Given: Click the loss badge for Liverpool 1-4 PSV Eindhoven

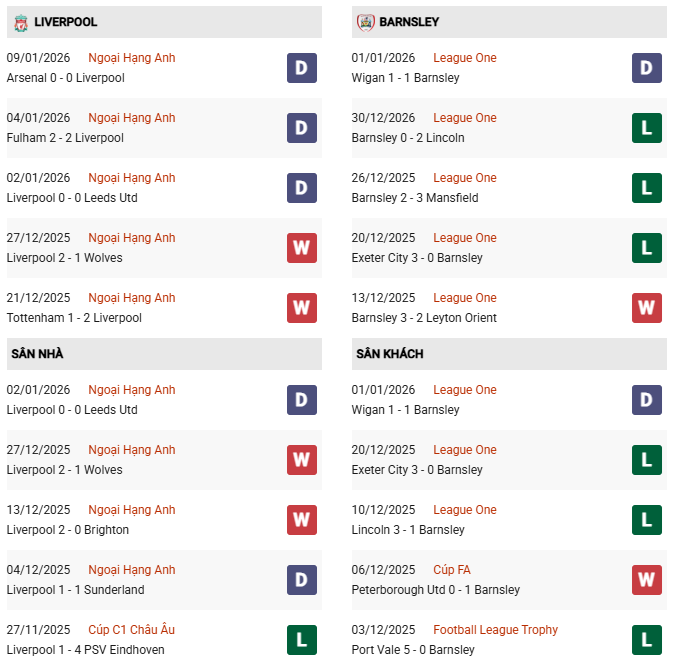Looking at the screenshot, I should click(x=302, y=640).
